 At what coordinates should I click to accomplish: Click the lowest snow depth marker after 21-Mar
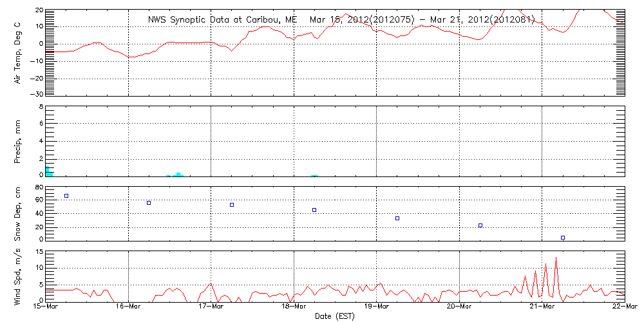563,238
